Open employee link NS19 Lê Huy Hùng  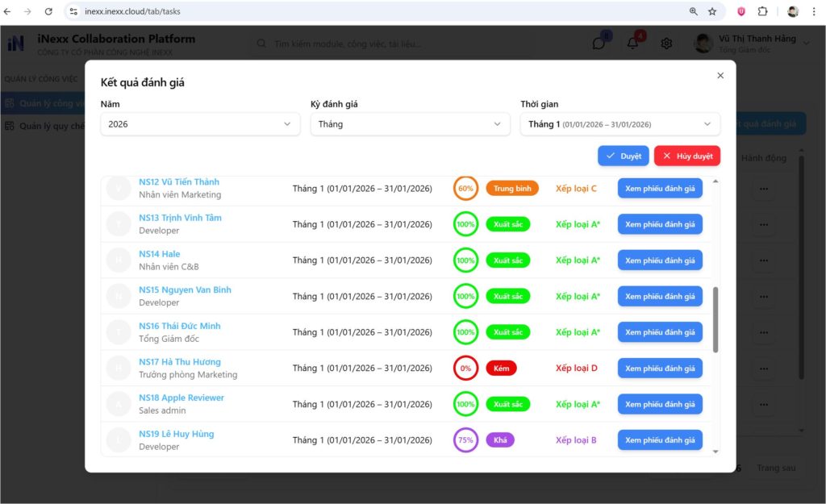tap(176, 434)
